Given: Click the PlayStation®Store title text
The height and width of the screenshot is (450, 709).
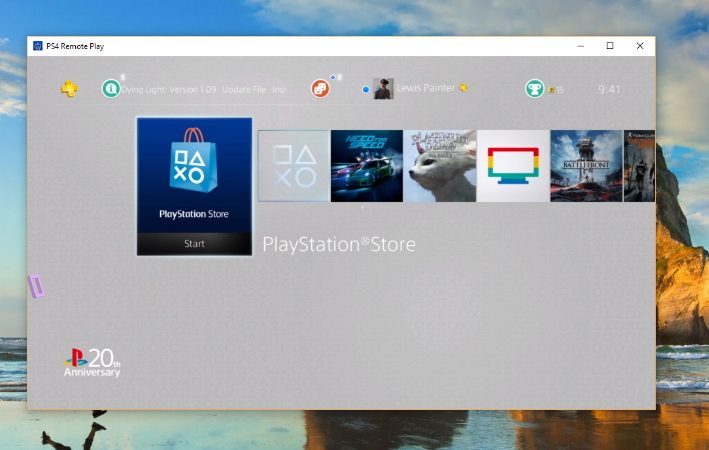Looking at the screenshot, I should [x=339, y=244].
